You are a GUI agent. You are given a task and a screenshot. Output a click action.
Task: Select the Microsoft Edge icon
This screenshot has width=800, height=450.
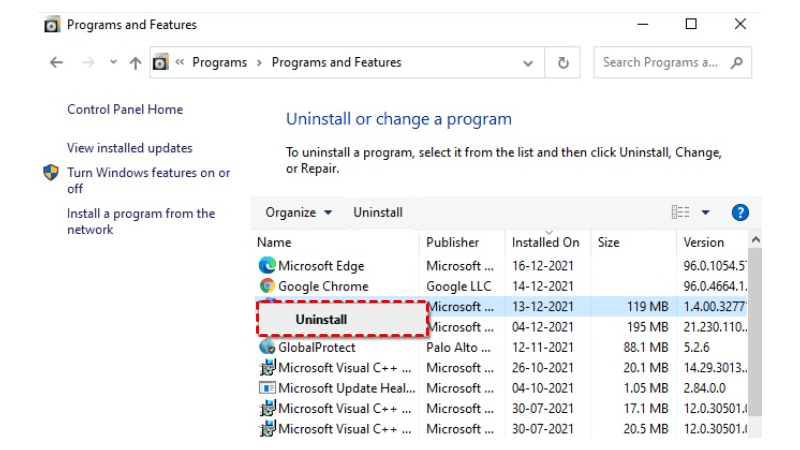(x=267, y=265)
